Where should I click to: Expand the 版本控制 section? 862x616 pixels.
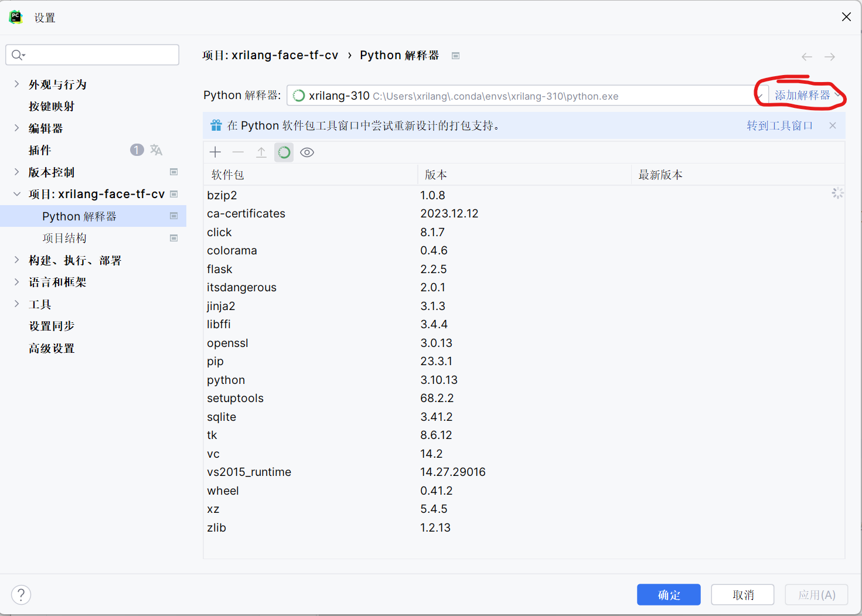16,172
